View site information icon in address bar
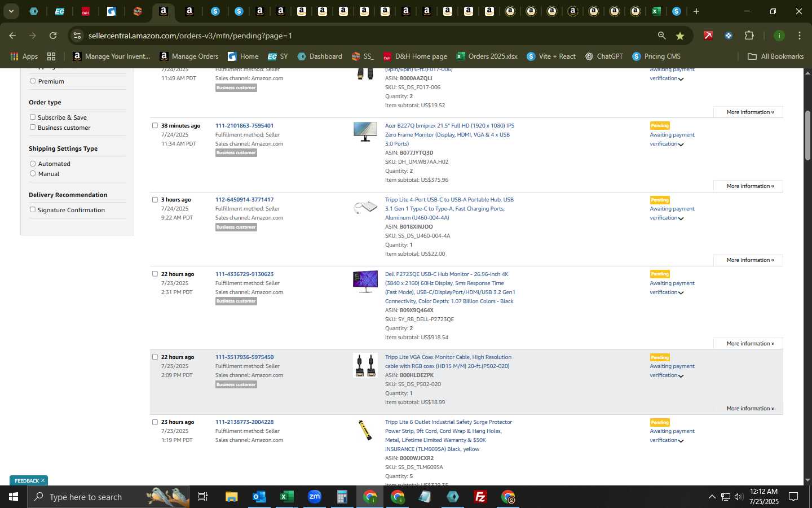 (77, 36)
